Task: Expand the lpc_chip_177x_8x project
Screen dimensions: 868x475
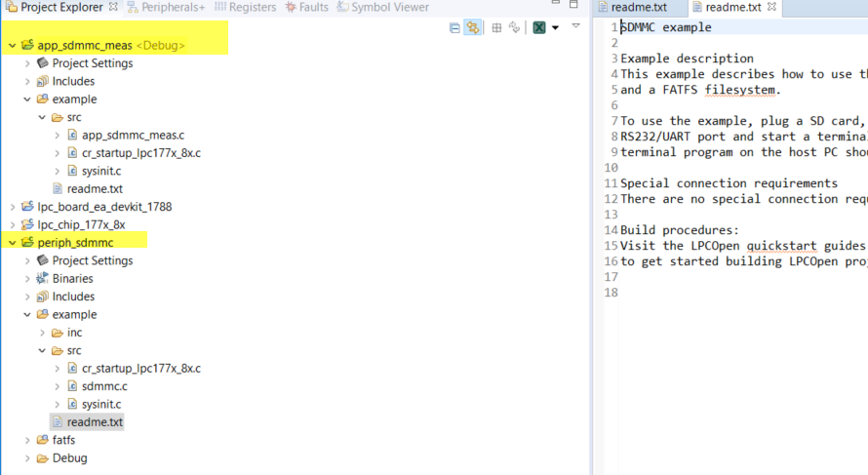Action: (x=12, y=224)
